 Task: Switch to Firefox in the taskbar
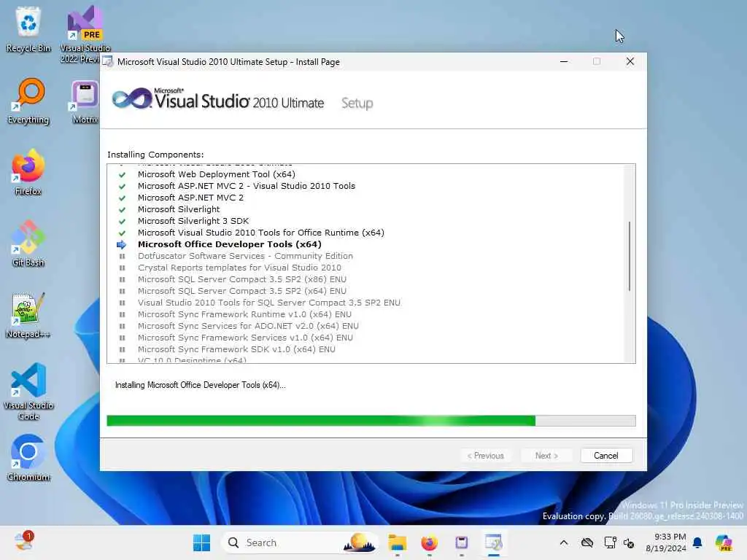tap(429, 542)
